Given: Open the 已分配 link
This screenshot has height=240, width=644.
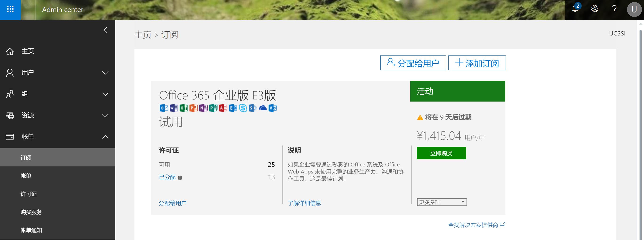Looking at the screenshot, I should tap(167, 177).
